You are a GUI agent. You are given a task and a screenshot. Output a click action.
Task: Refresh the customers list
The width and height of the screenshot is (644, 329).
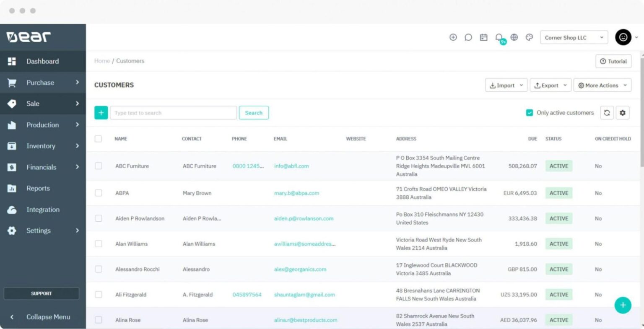[607, 112]
